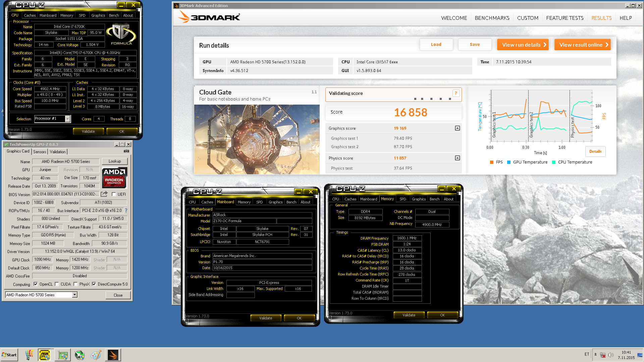This screenshot has height=362, width=644.
Task: Click the cyan CPU Temperature legend swatch
Action: click(x=554, y=162)
